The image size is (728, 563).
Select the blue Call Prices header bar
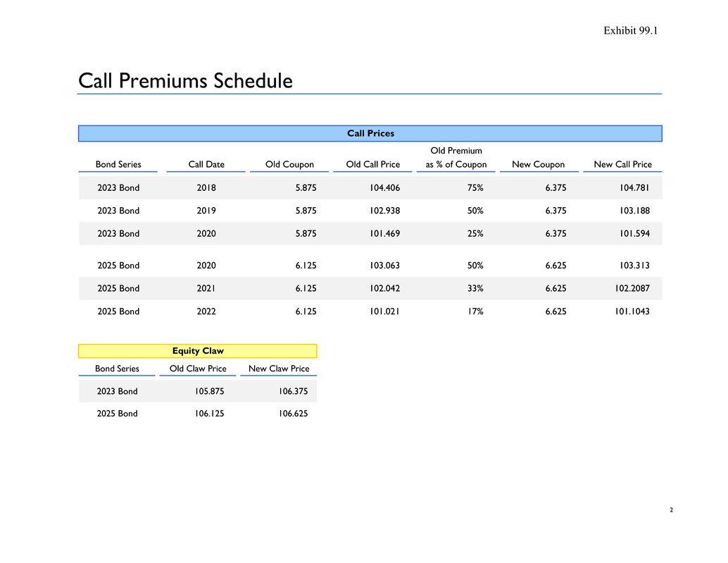pos(370,133)
